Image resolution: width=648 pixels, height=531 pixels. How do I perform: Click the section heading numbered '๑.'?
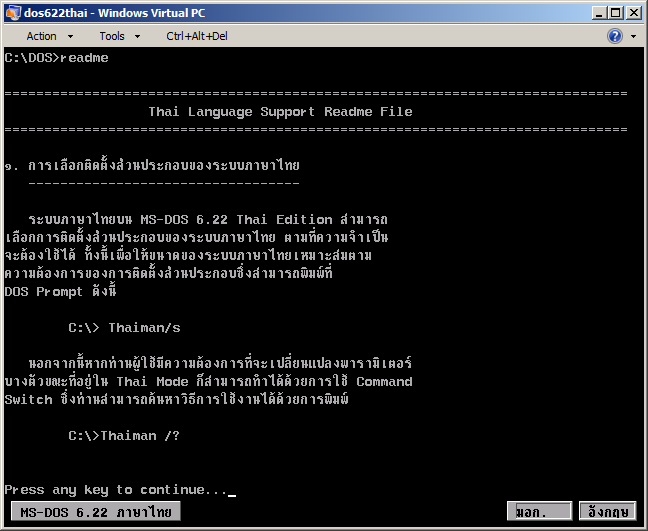(x=152, y=166)
